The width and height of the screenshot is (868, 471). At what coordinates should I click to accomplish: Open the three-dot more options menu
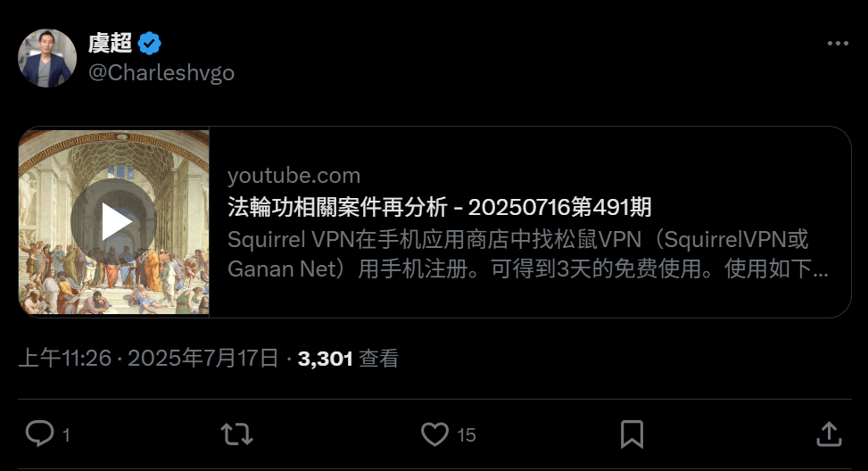point(838,44)
